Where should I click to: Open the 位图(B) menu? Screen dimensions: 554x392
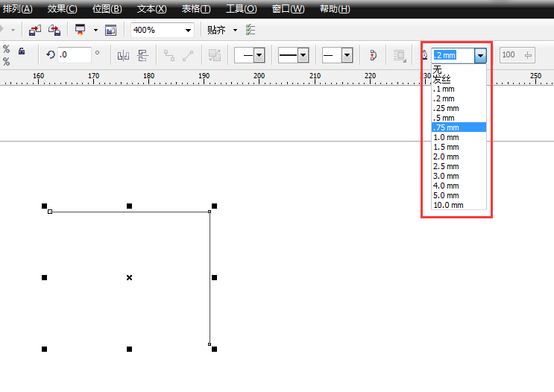pos(107,9)
